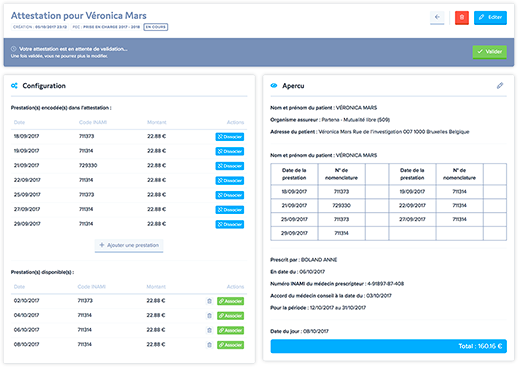
Task: Validate attestation with green Valider button
Action: point(490,52)
